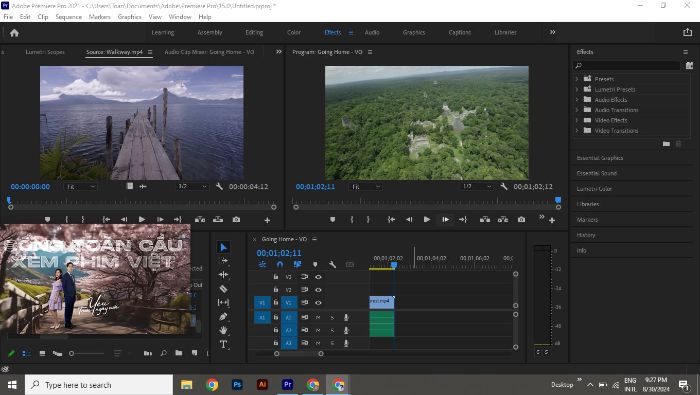The image size is (700, 395).
Task: Click new custom bin in Effects panel
Action: coord(666,144)
